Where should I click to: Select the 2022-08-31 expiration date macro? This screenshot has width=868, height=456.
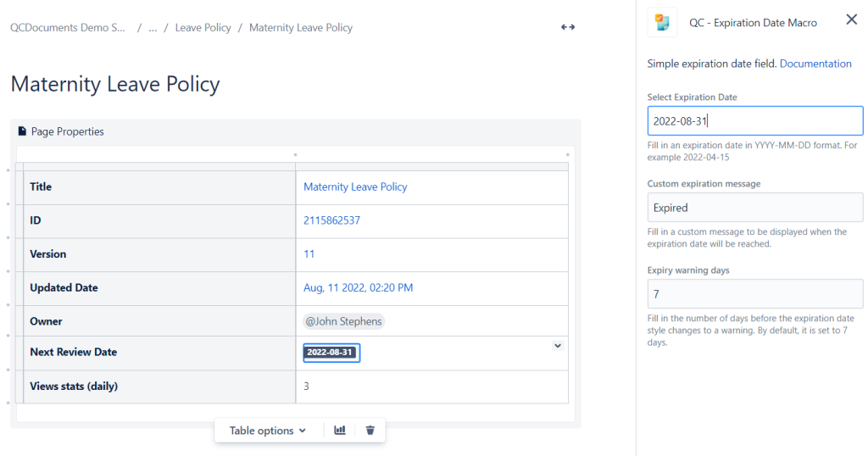click(330, 353)
